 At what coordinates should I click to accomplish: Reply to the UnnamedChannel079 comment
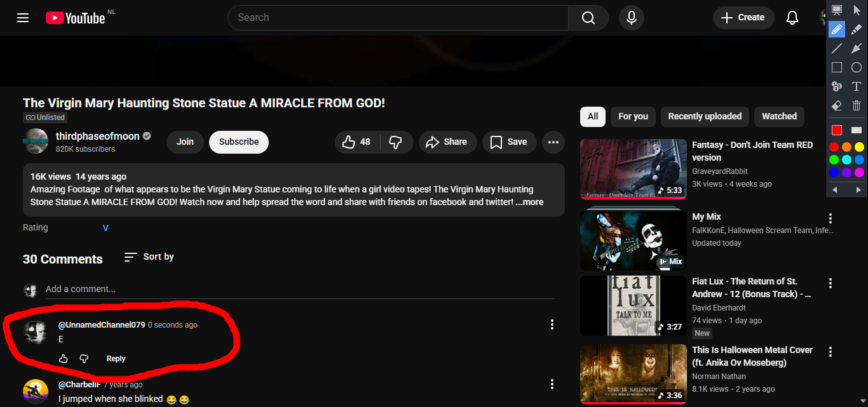pos(116,359)
